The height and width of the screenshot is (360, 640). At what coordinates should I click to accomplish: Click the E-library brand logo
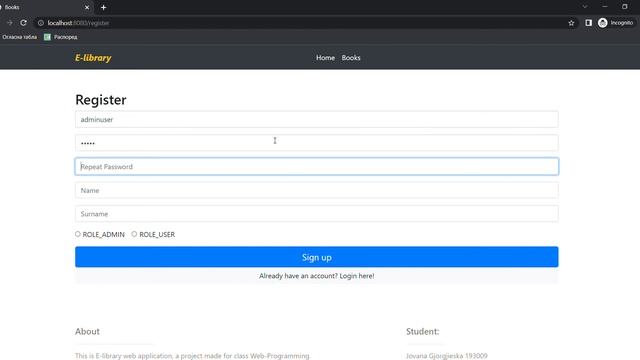[93, 58]
